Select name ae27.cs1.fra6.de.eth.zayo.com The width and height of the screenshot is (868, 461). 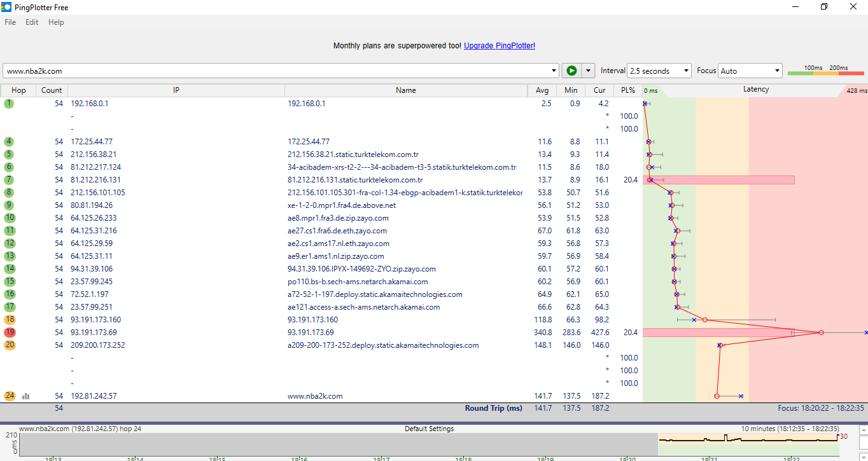click(337, 230)
